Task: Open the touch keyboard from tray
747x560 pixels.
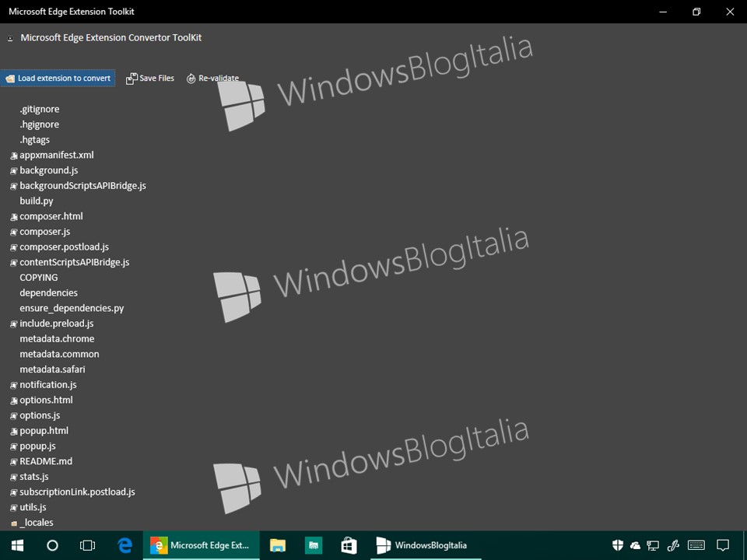Action: click(x=696, y=545)
